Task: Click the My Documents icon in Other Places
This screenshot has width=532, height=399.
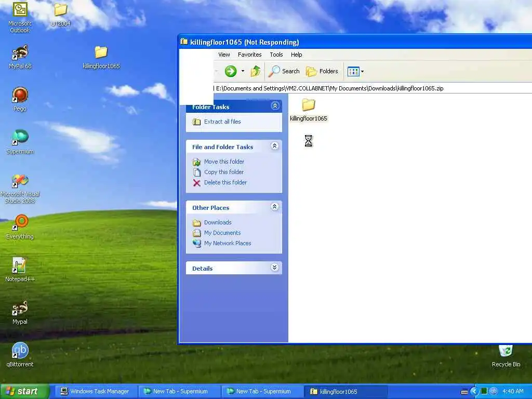Action: tap(197, 233)
